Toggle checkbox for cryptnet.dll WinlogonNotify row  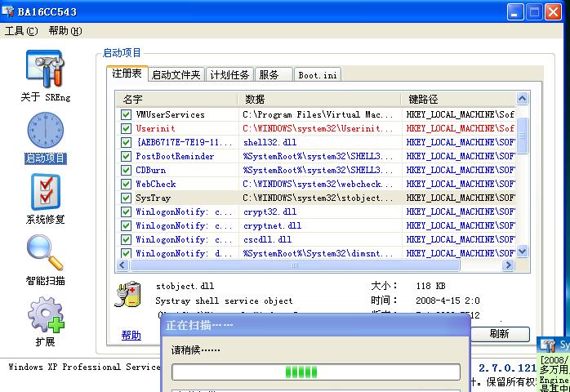[126, 226]
